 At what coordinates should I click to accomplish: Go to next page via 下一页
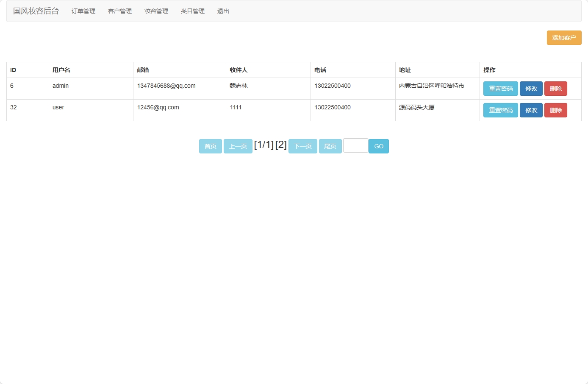[303, 146]
